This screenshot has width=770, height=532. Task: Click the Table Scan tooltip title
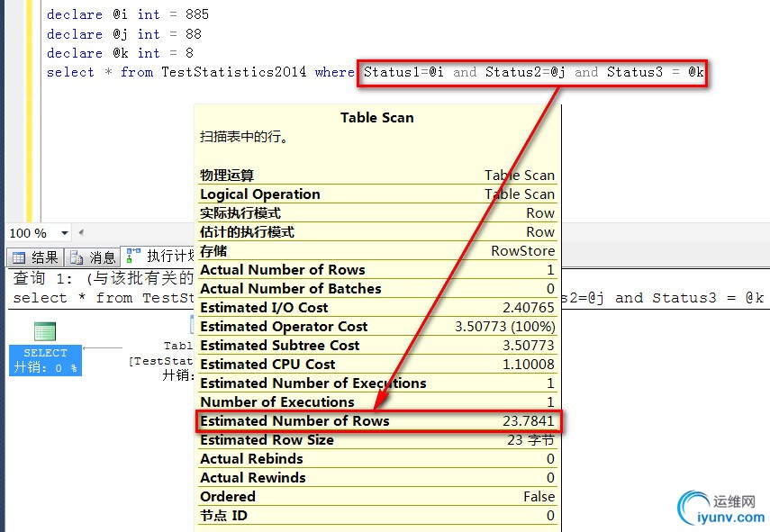(x=377, y=117)
